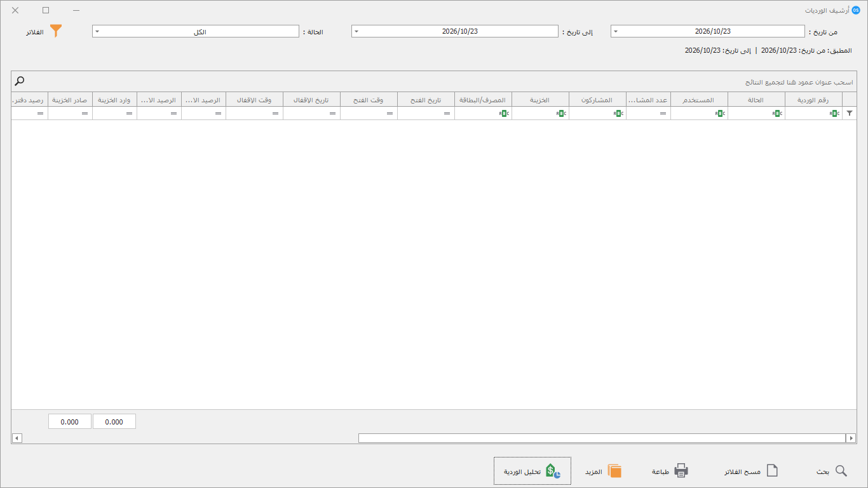Click the وارد الخزينة column header

click(114, 100)
